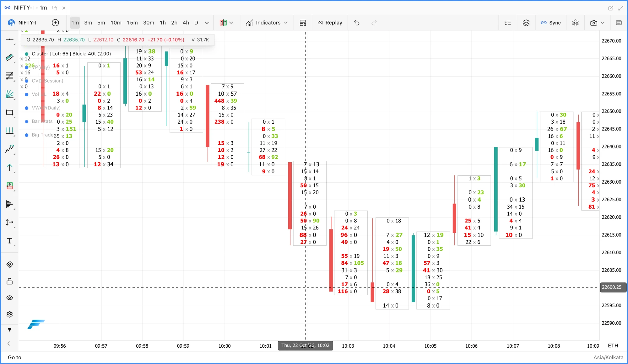Hide all drawings with the eye icon
Screen dimensions: 628x364
tap(10, 298)
